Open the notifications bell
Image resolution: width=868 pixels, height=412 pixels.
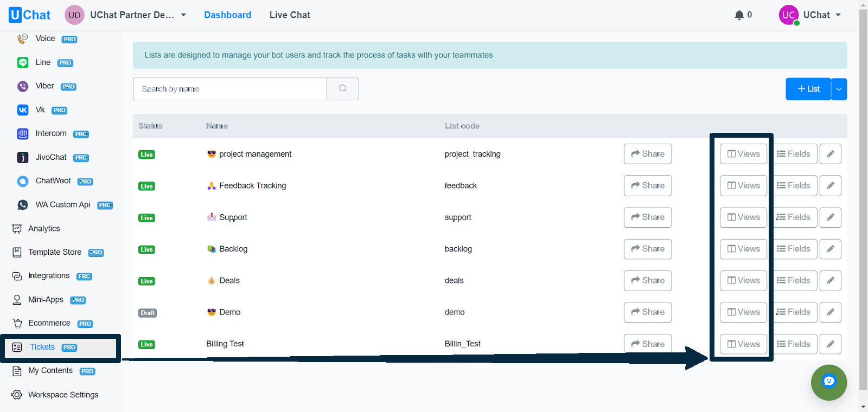(x=739, y=15)
